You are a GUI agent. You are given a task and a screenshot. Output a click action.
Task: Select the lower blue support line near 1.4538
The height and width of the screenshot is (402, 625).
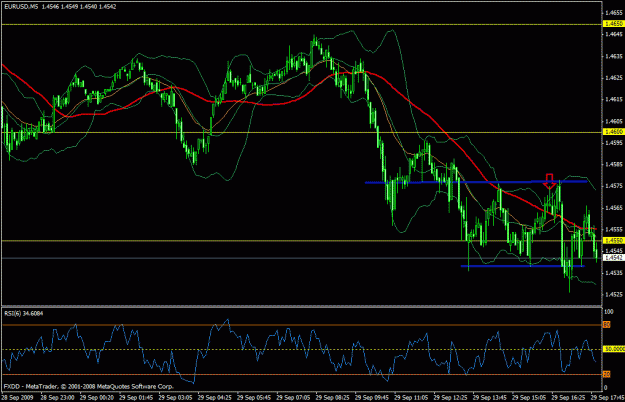(x=523, y=266)
